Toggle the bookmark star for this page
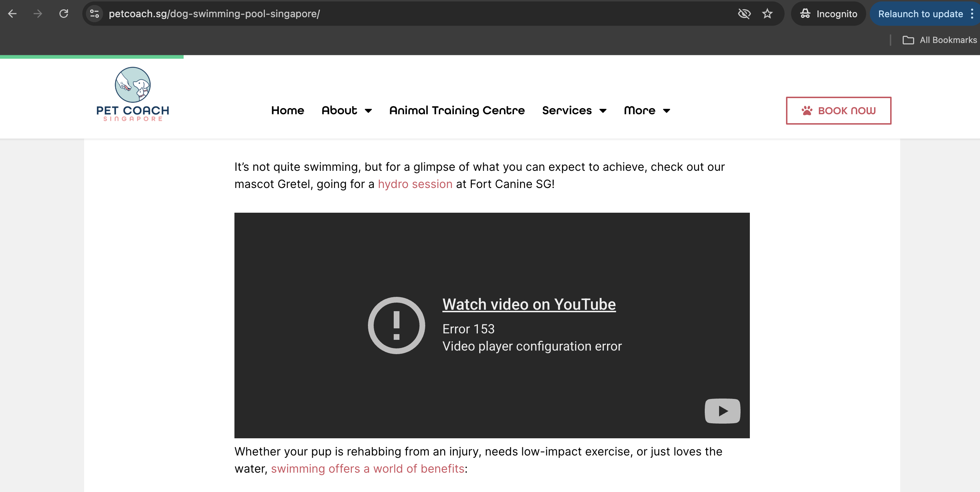Viewport: 980px width, 492px height. tap(767, 14)
